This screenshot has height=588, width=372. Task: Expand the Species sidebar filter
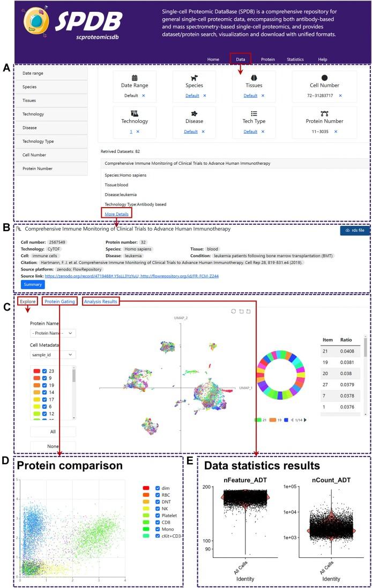pyautogui.click(x=51, y=87)
